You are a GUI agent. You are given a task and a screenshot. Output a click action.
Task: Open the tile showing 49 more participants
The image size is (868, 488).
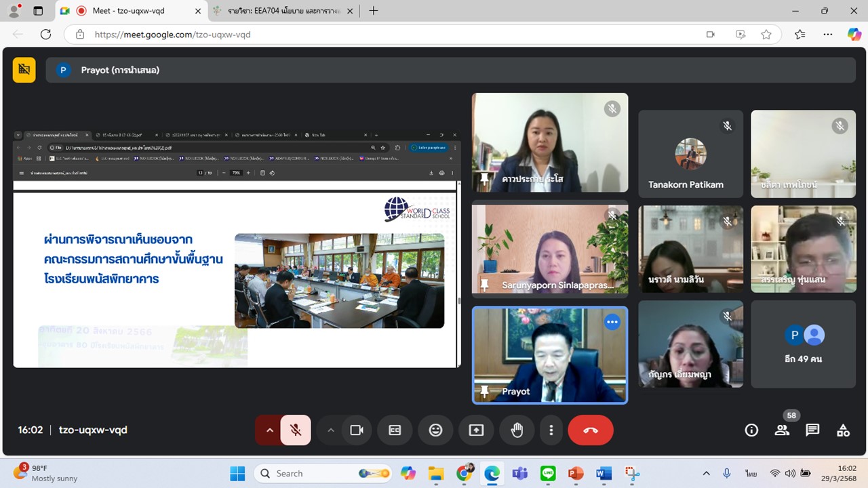tap(804, 344)
